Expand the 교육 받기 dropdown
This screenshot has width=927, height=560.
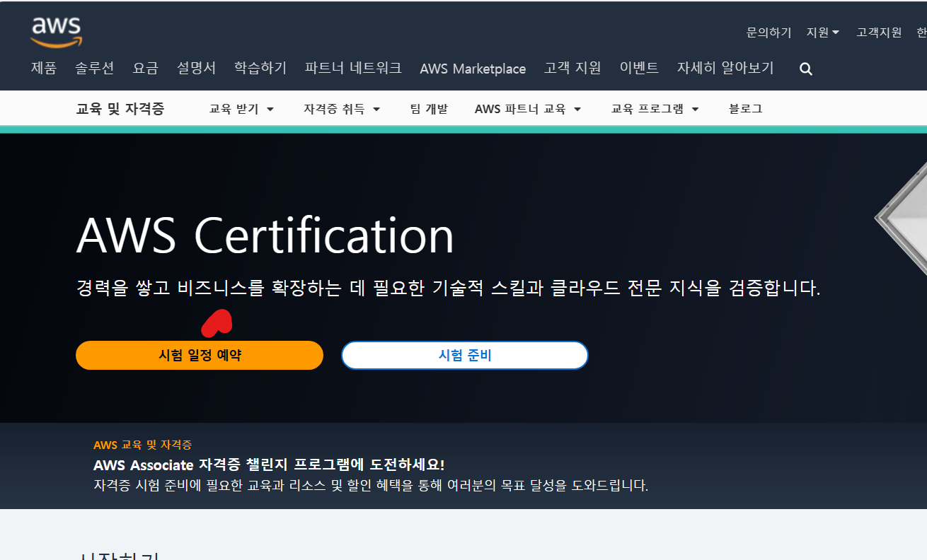click(x=241, y=109)
